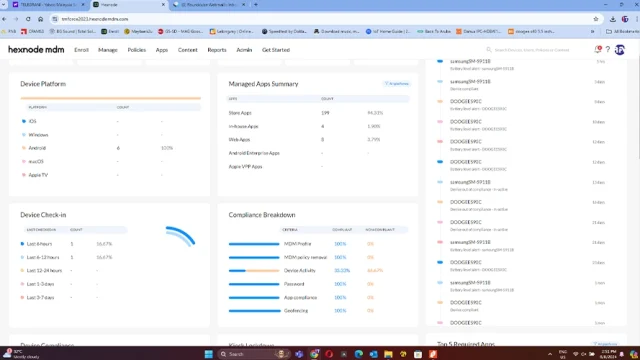Viewport: 640px width, 360px height.
Task: Click the Top 5 Required Apps platform filter
Action: pos(605,344)
